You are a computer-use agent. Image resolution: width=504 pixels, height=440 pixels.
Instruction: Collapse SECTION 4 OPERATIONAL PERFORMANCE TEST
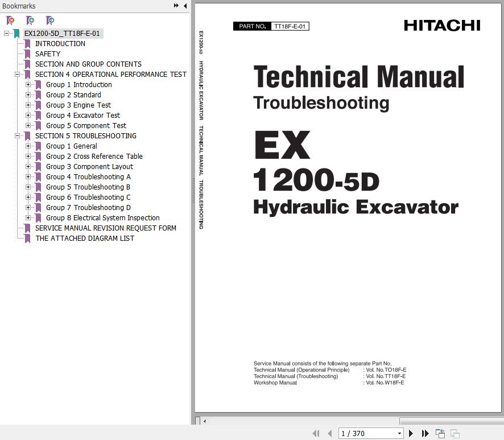[17, 75]
